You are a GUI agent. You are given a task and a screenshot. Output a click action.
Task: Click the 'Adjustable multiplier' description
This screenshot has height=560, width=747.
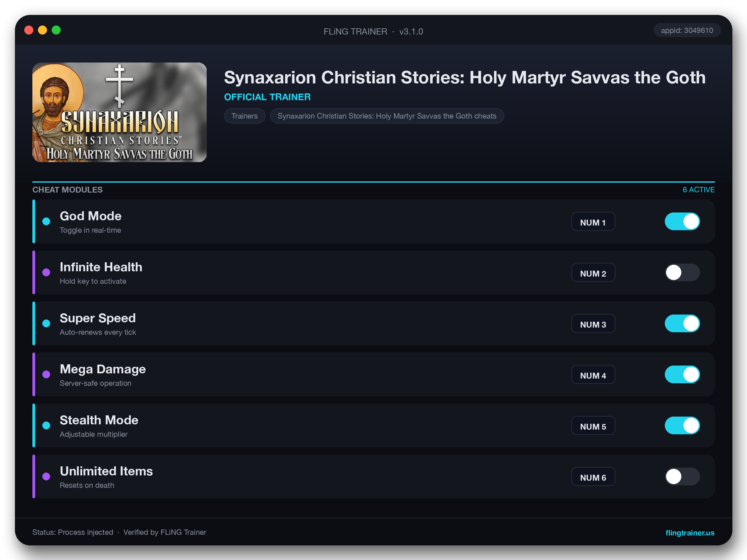point(94,434)
